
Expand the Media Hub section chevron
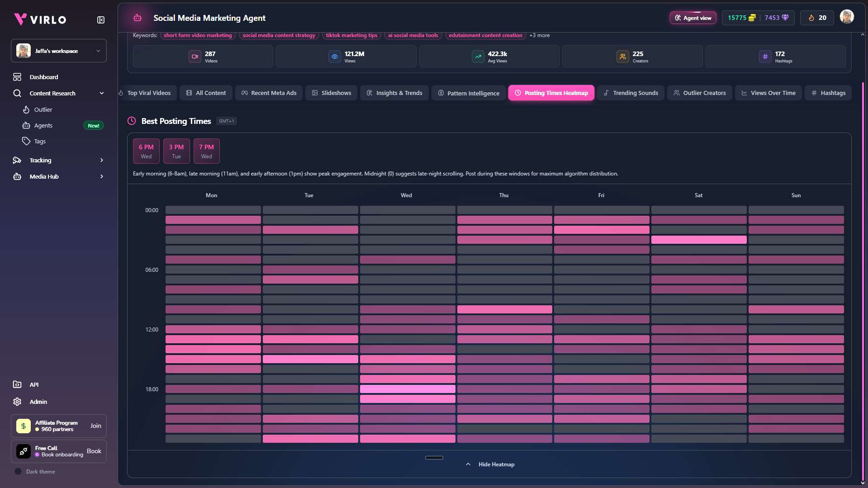[102, 176]
